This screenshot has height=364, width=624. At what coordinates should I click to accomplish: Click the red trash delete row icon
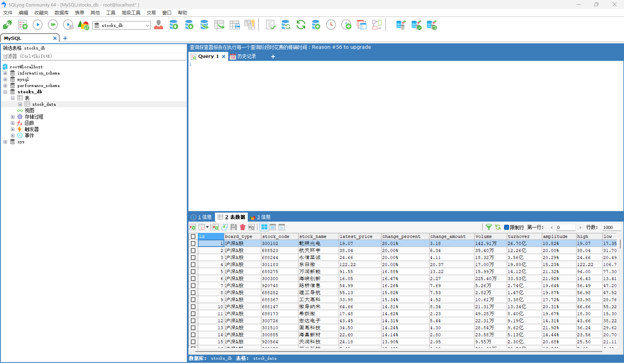click(x=243, y=227)
